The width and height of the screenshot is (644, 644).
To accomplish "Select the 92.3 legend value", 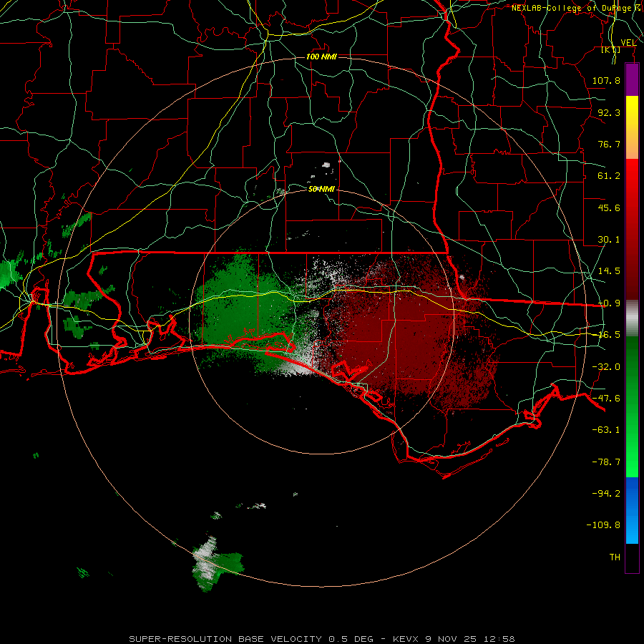I will [609, 112].
